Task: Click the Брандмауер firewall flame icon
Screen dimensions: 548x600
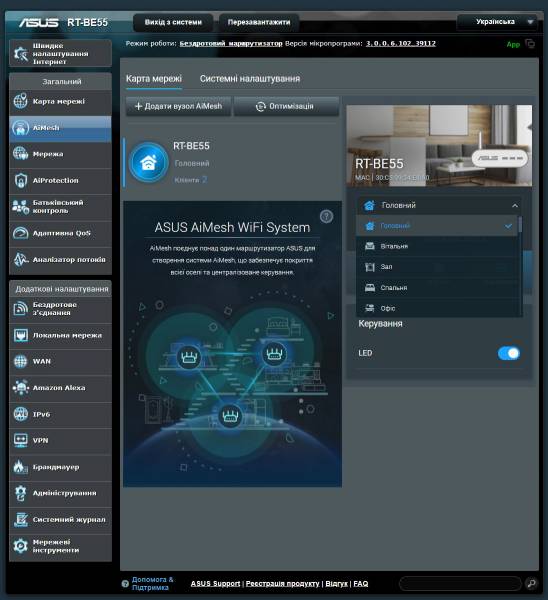Action: (21, 467)
